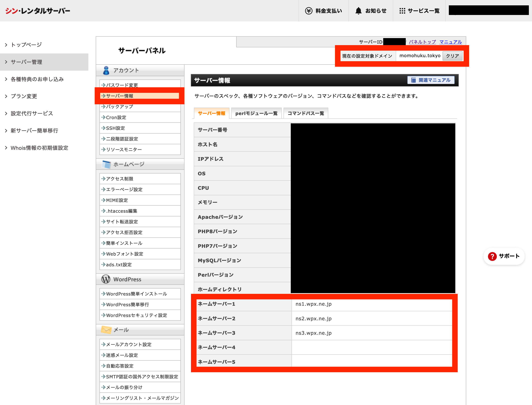The image size is (532, 405).
Task: Expand the サーバー管理 chevron
Action: pyautogui.click(x=6, y=62)
